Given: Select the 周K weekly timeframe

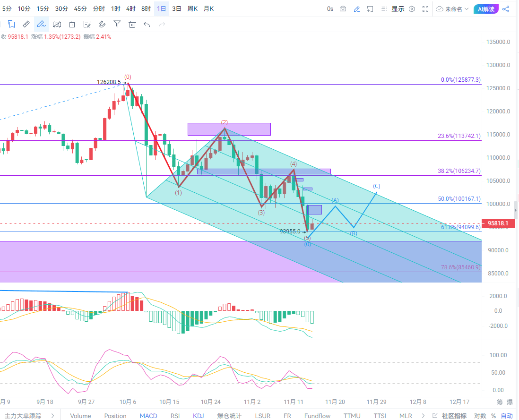Looking at the screenshot, I should click(192, 9).
